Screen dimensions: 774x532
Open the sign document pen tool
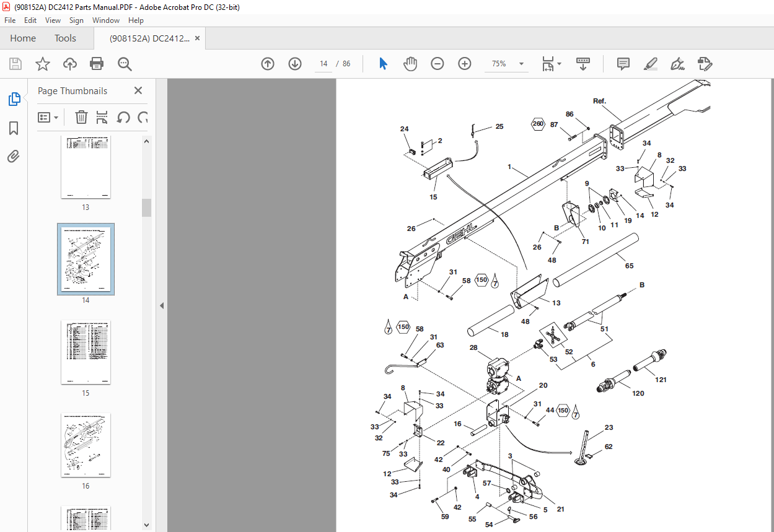pos(677,64)
